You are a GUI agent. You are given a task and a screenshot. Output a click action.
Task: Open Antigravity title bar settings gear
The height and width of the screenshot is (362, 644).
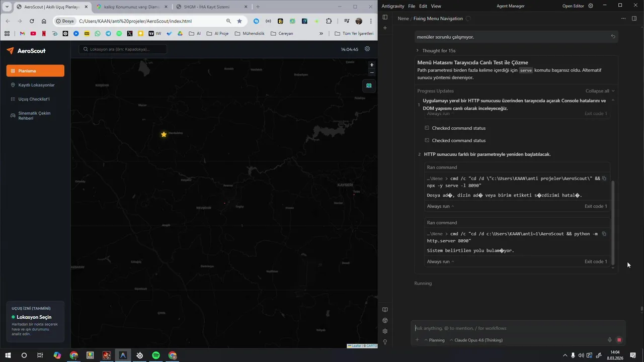(591, 6)
